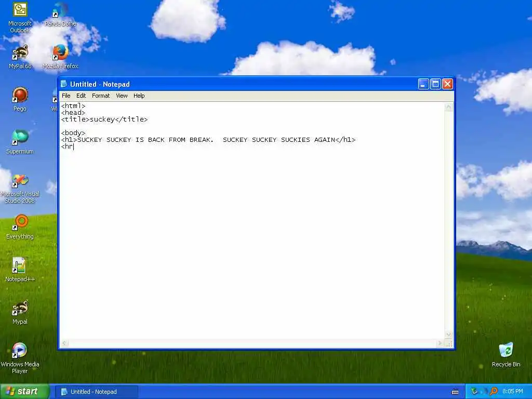The image size is (532, 399).
Task: Click the keyboard icon in the taskbar
Action: 455,392
